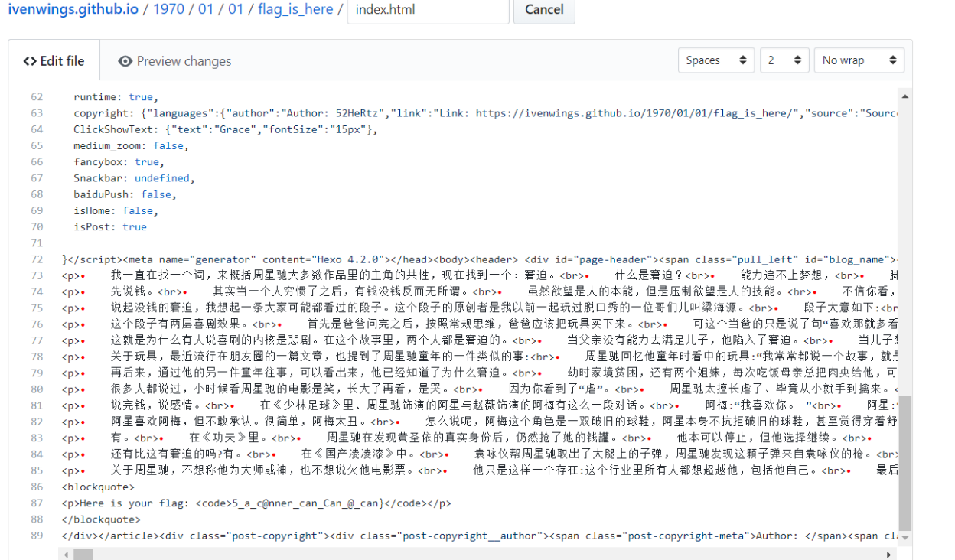Cancel the file edit
Image resolution: width=955 pixels, height=560 pixels.
tap(544, 10)
